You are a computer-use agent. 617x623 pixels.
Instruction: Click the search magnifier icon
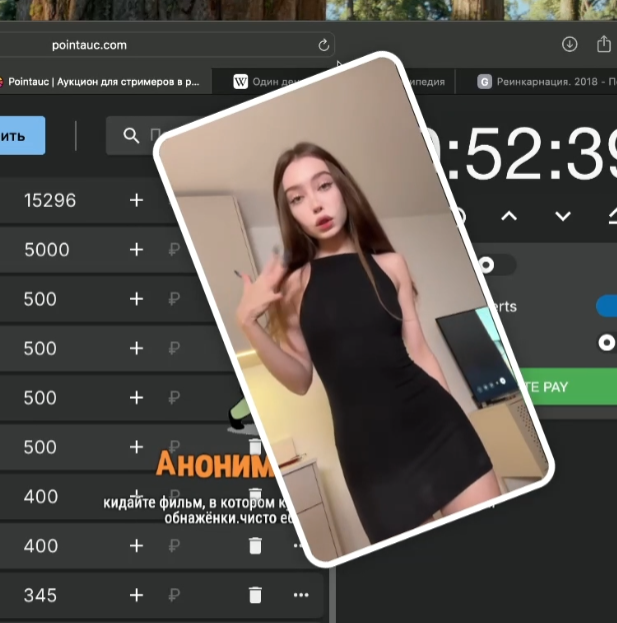(131, 135)
